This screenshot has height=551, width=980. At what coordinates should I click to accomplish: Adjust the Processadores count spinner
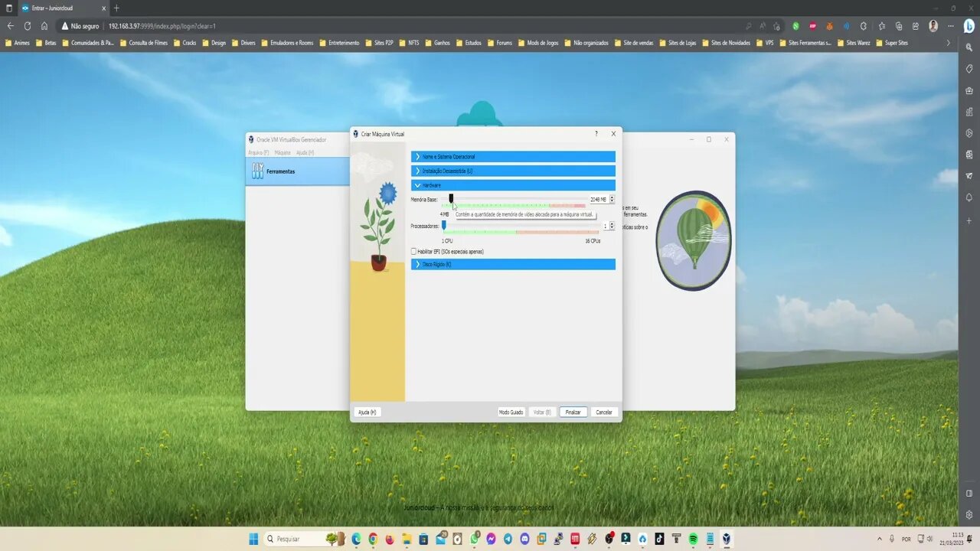(612, 226)
